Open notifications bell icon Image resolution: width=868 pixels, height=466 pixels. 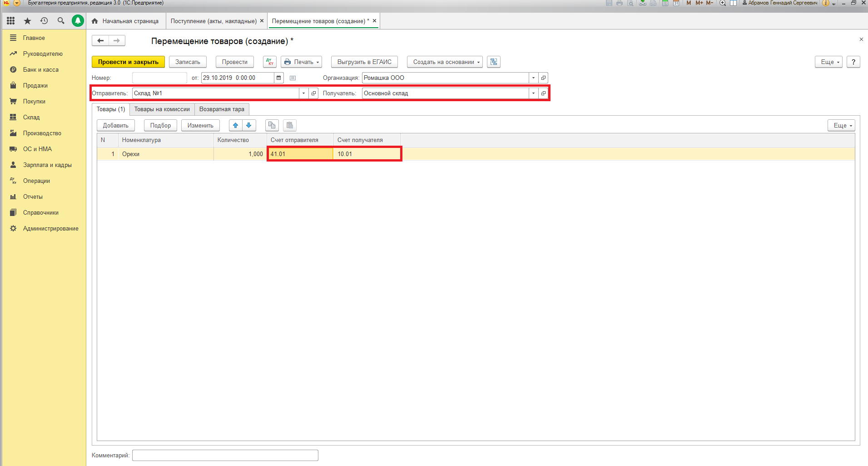point(78,21)
